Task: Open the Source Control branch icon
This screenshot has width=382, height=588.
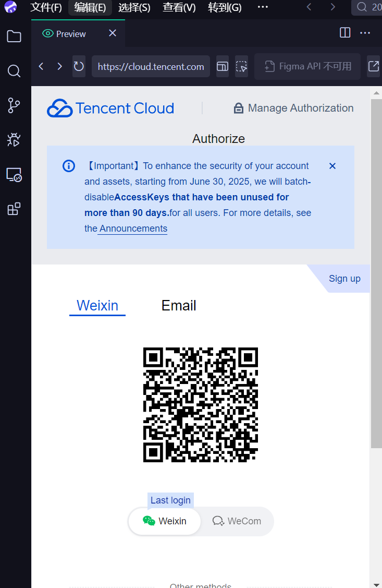Action: (x=14, y=105)
